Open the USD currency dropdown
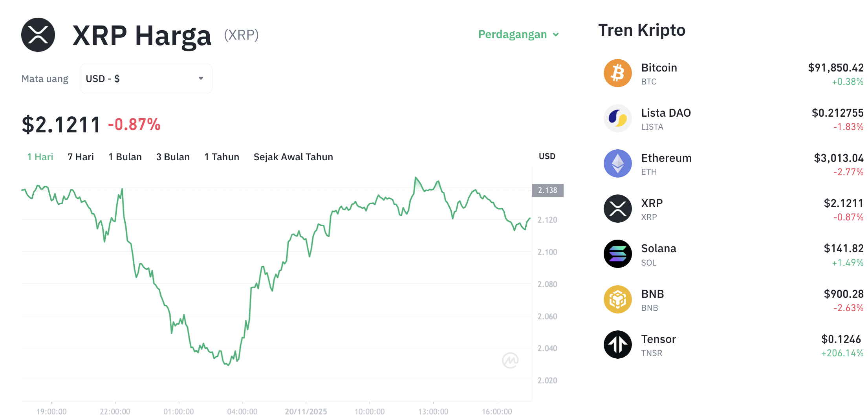Screen dimensions: 868x418 coord(146,78)
